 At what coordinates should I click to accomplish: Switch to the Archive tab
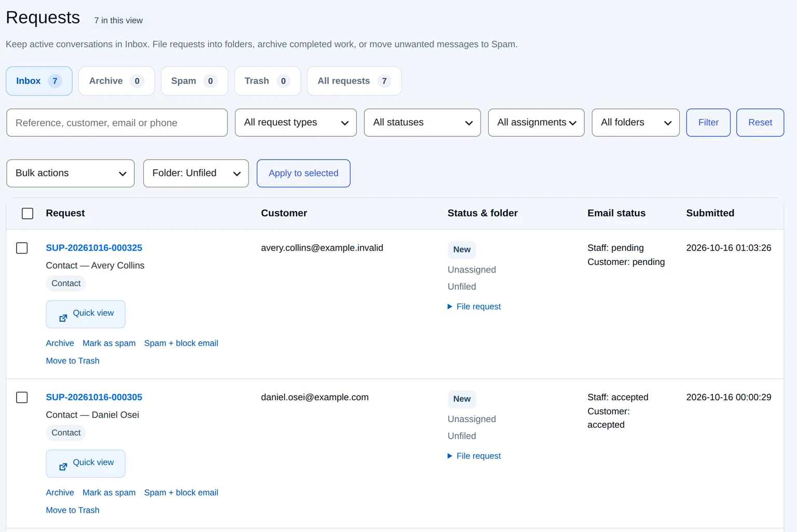click(117, 81)
